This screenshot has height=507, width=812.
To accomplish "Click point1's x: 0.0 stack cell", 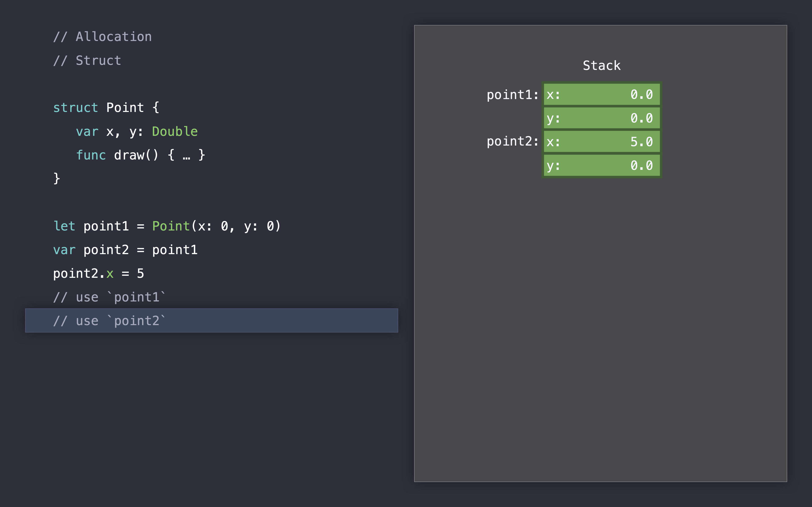I will pyautogui.click(x=601, y=95).
